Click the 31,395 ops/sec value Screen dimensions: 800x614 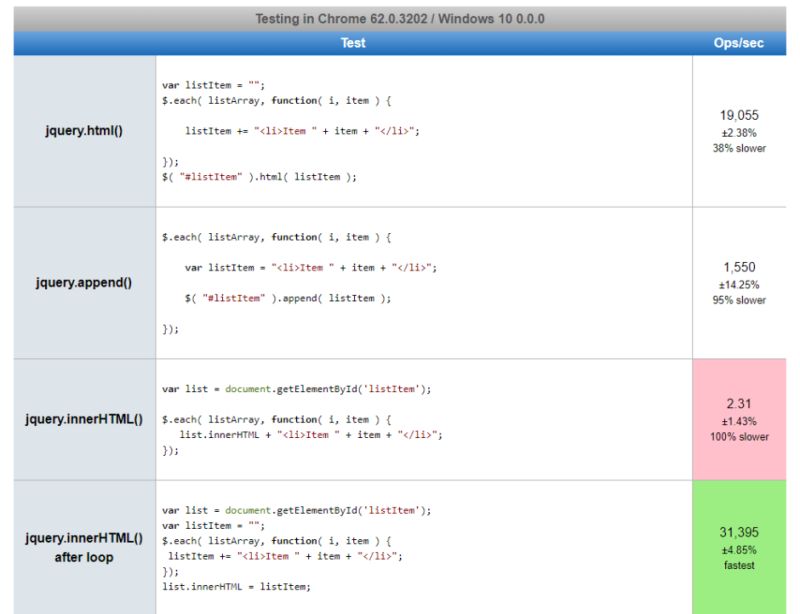[738, 531]
